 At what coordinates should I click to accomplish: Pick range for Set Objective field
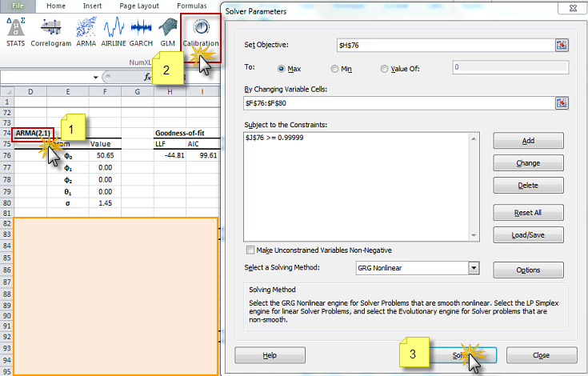tap(562, 45)
